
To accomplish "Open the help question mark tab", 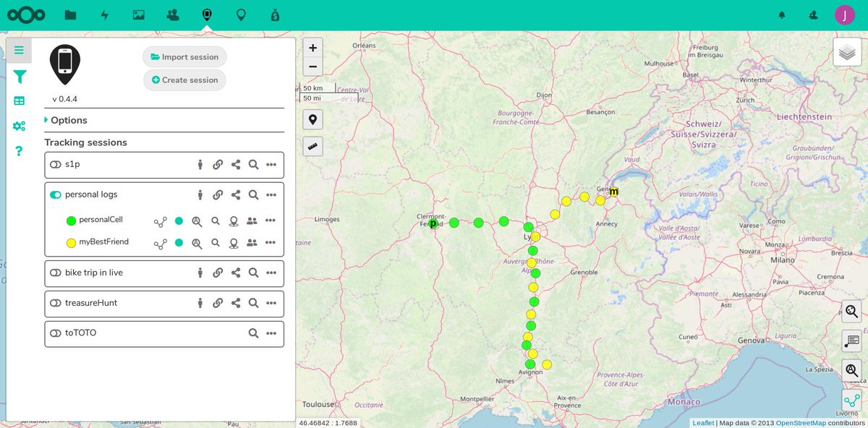I will [20, 151].
